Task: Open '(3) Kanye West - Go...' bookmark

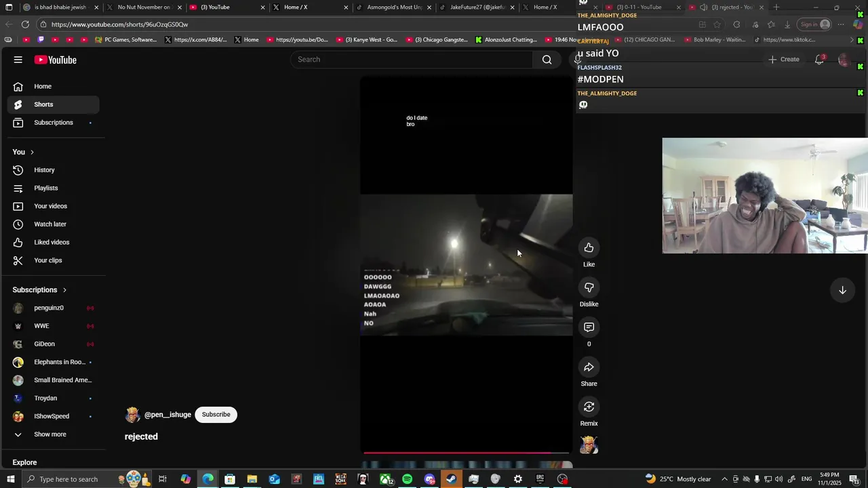Action: (366, 40)
